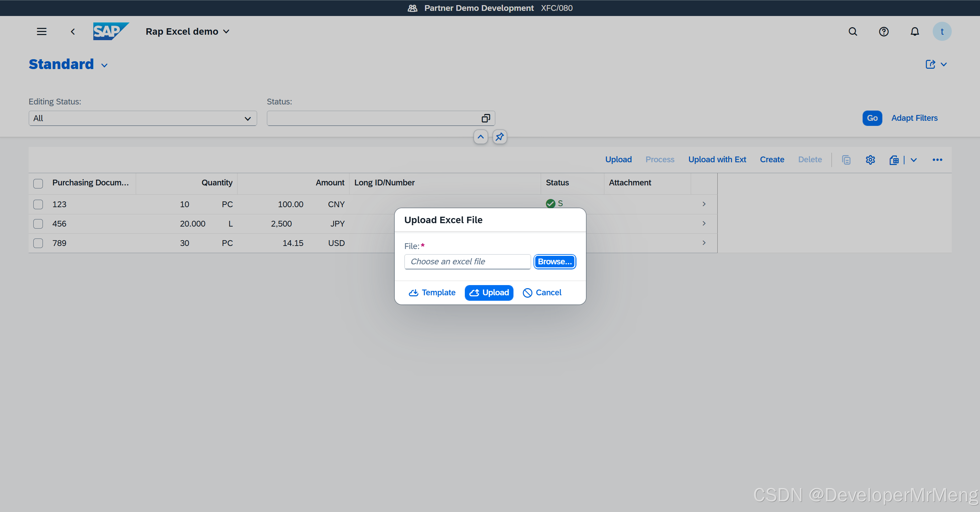980x512 pixels.
Task: Check the checkbox for row 123
Action: [38, 204]
